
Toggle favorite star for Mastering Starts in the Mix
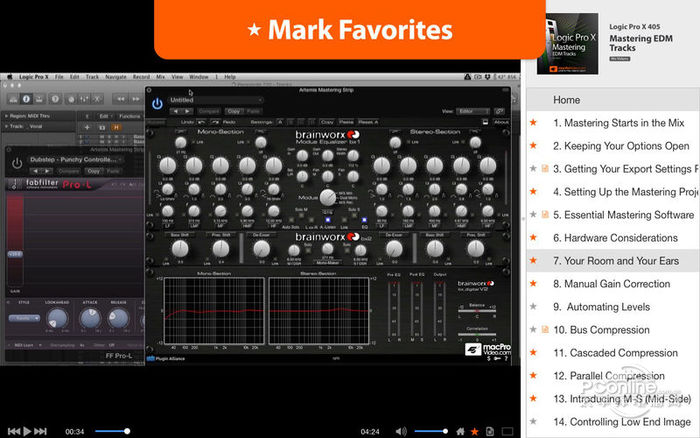click(x=533, y=122)
